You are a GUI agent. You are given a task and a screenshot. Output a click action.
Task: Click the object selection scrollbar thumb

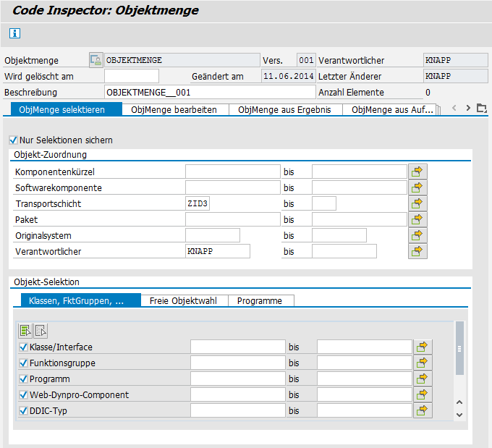click(459, 348)
